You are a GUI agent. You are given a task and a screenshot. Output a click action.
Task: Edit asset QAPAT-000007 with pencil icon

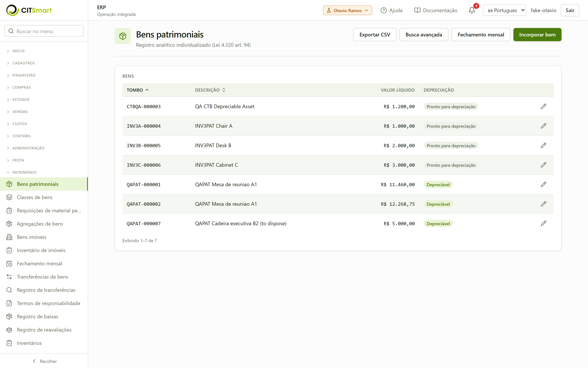pyautogui.click(x=544, y=223)
